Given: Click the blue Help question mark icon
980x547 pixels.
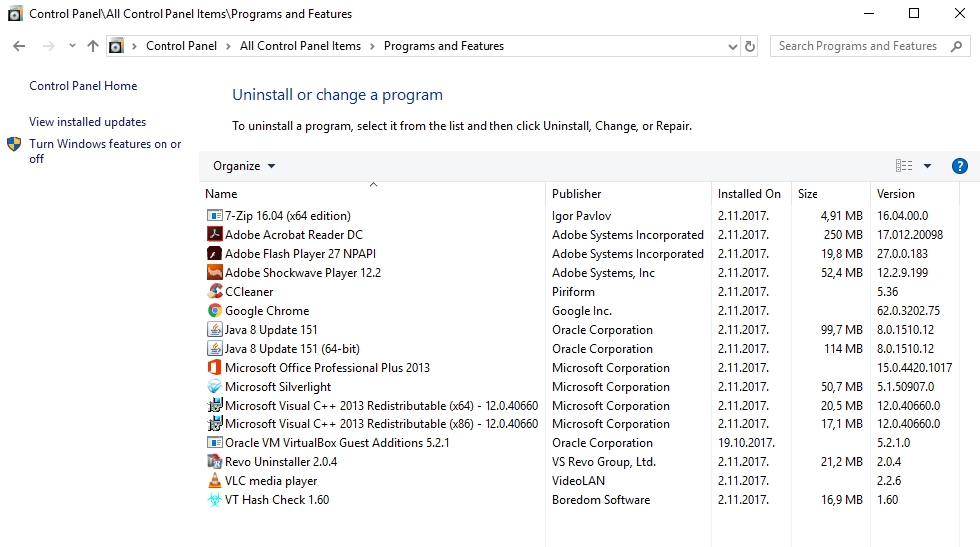Looking at the screenshot, I should pyautogui.click(x=960, y=166).
